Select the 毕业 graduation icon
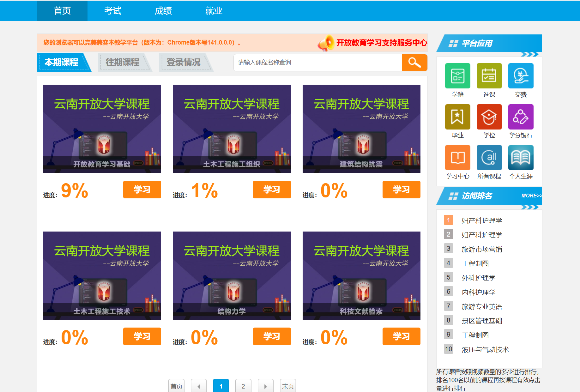580x392 pixels. coord(457,117)
